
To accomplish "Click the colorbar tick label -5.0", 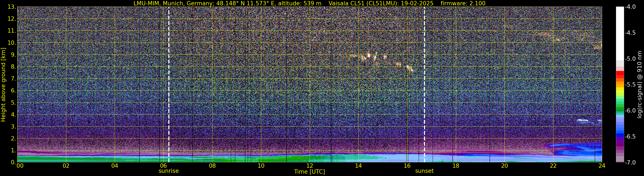I will click(x=630, y=59).
